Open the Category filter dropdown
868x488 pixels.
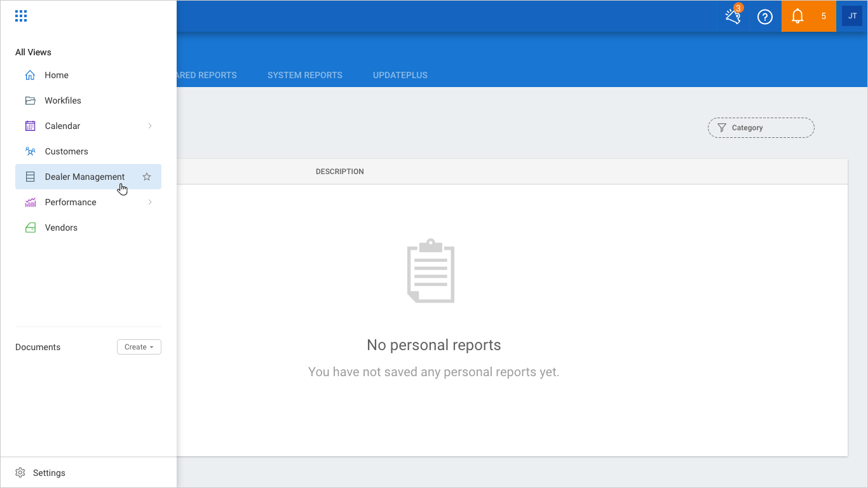[x=761, y=128]
